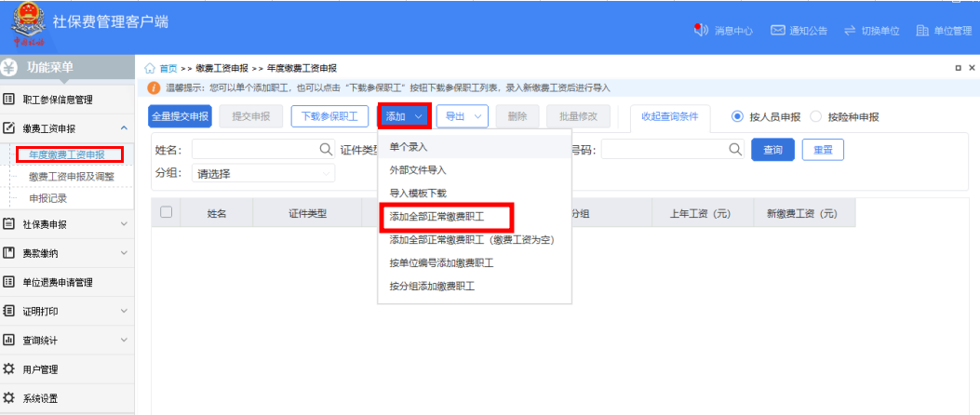Click the 通知公告 envelope icon
Viewport: 980px width, 415px height.
(x=777, y=30)
